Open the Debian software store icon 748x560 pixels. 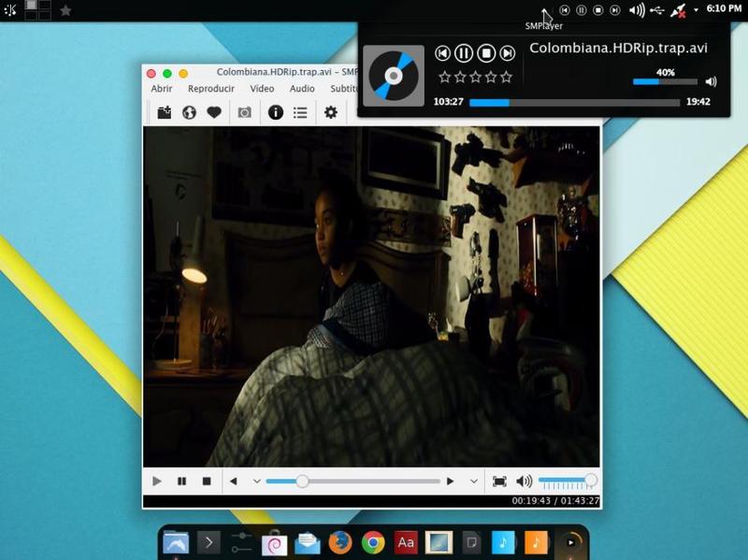274,543
